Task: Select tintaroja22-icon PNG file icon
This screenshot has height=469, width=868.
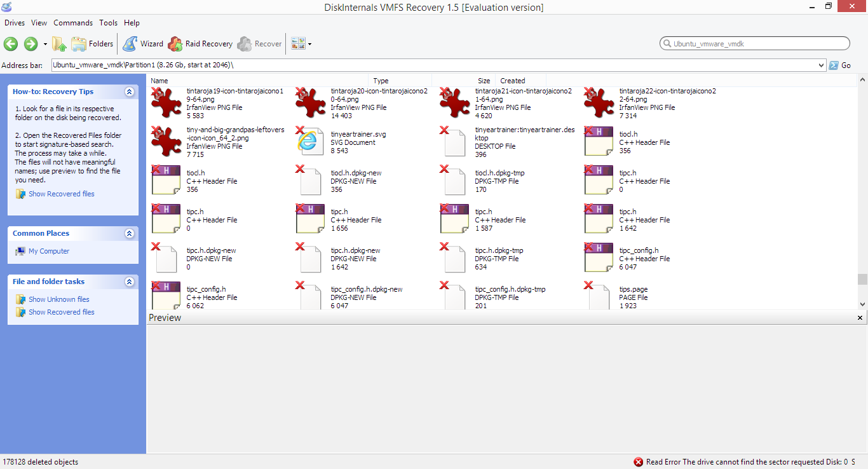Action: 599,102
